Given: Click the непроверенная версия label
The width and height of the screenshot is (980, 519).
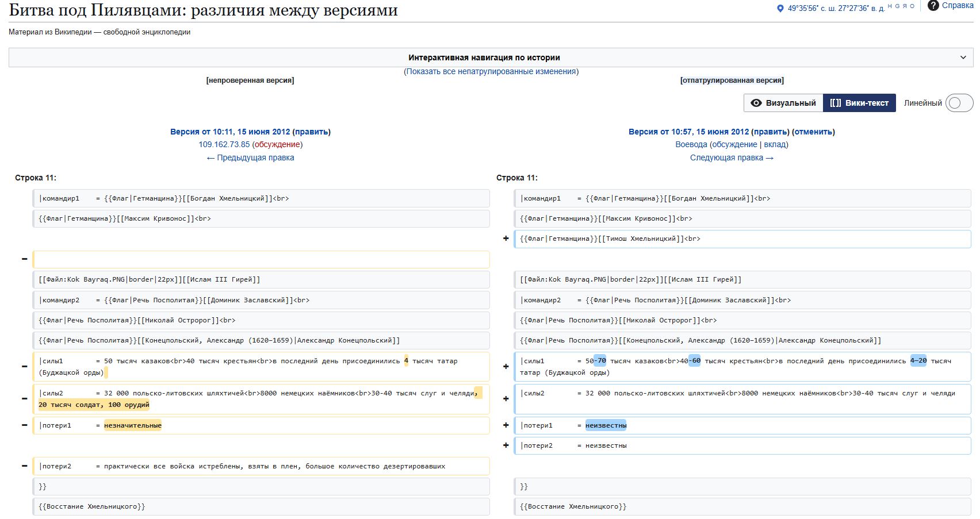Looking at the screenshot, I should (250, 80).
